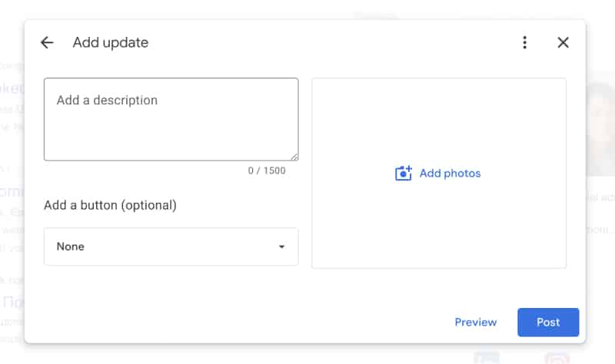Click the Add a button (optional) label

pyautogui.click(x=110, y=205)
